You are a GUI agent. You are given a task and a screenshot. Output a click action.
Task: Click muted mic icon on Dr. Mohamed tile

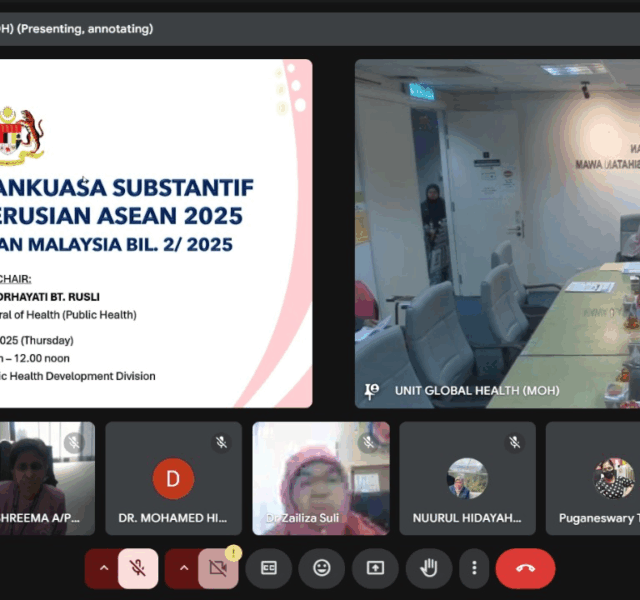click(x=222, y=442)
